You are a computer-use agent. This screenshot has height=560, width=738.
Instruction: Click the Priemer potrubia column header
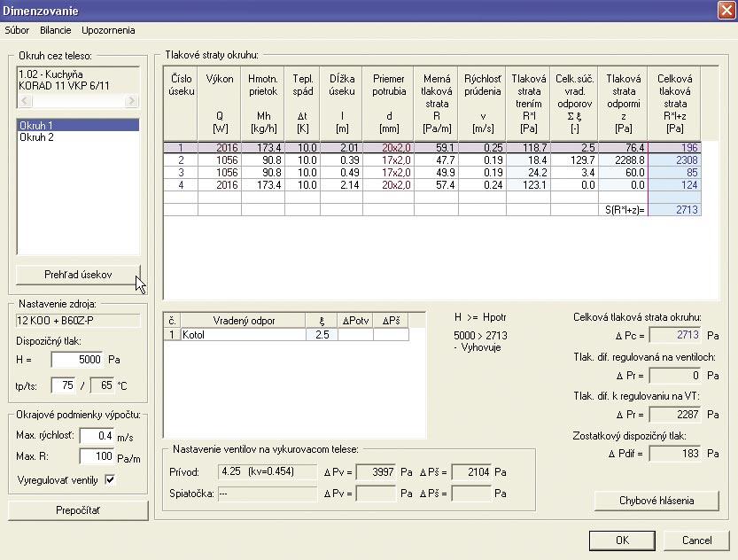click(389, 103)
